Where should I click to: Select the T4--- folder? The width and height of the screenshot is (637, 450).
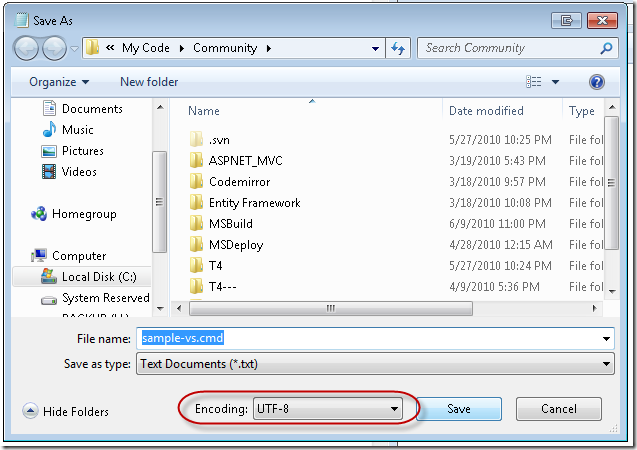(222, 287)
